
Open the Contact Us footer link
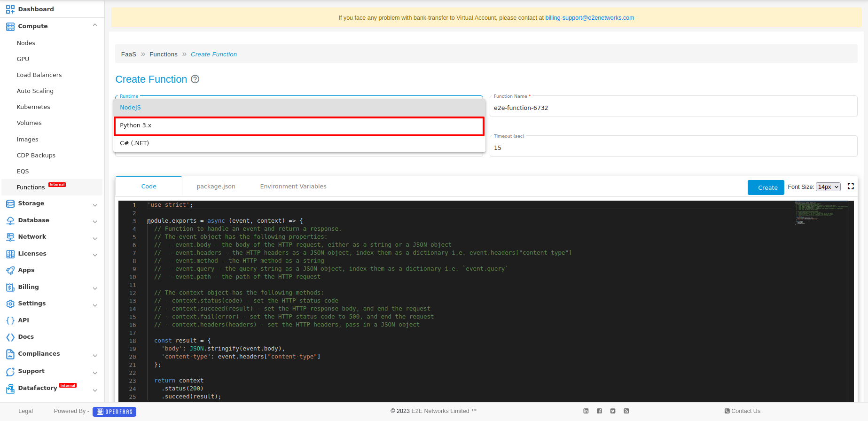click(x=743, y=411)
